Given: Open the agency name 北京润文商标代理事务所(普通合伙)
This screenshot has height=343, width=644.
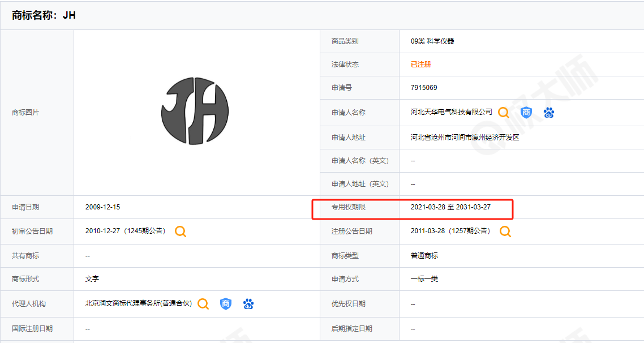Looking at the screenshot, I should pyautogui.click(x=139, y=303).
